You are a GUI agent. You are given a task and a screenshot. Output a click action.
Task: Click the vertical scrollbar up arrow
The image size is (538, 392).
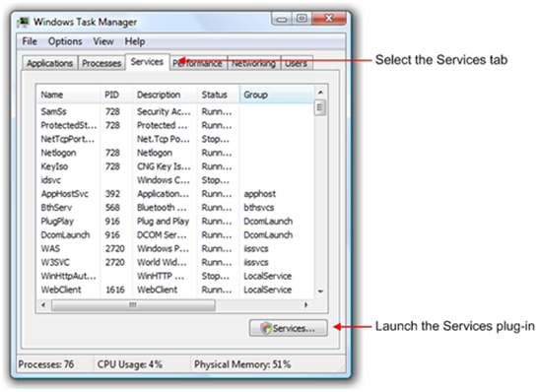tap(320, 92)
